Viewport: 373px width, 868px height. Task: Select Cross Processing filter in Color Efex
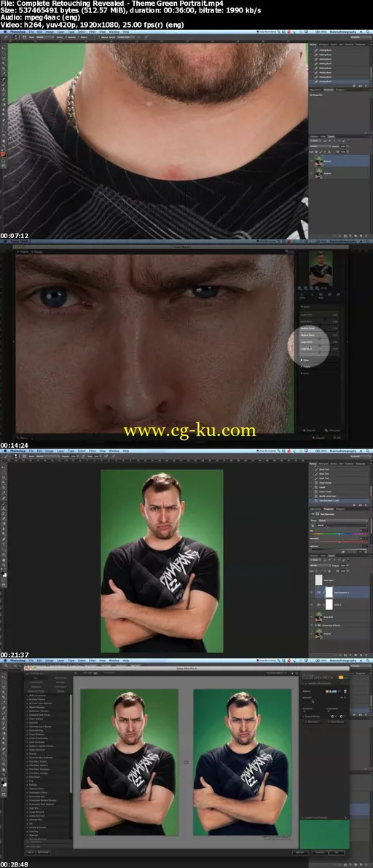click(x=38, y=738)
